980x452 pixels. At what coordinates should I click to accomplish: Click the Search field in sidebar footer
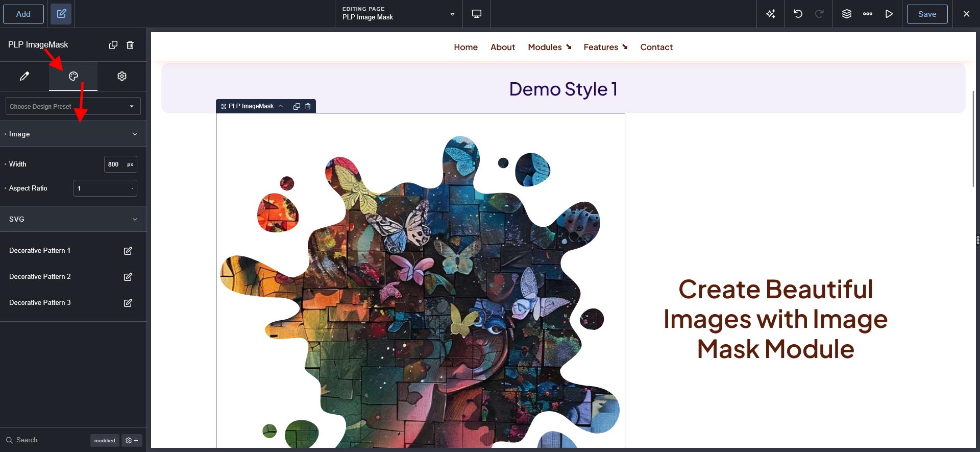[x=46, y=440]
